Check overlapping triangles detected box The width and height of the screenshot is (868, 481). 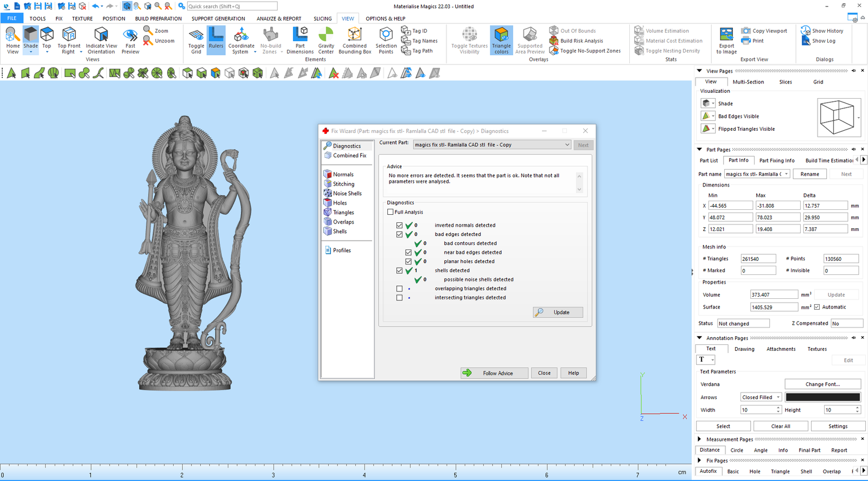[400, 288]
